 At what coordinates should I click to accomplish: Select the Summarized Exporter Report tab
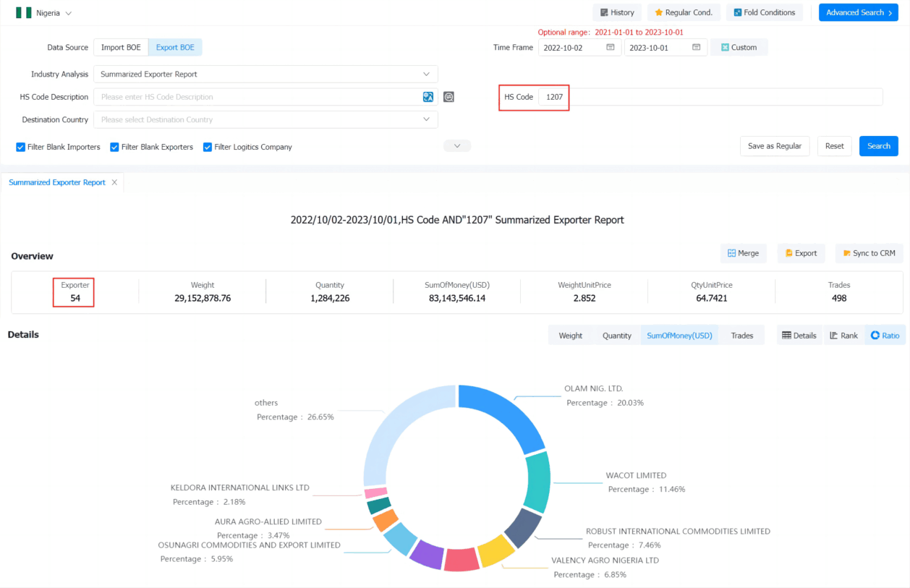(57, 182)
